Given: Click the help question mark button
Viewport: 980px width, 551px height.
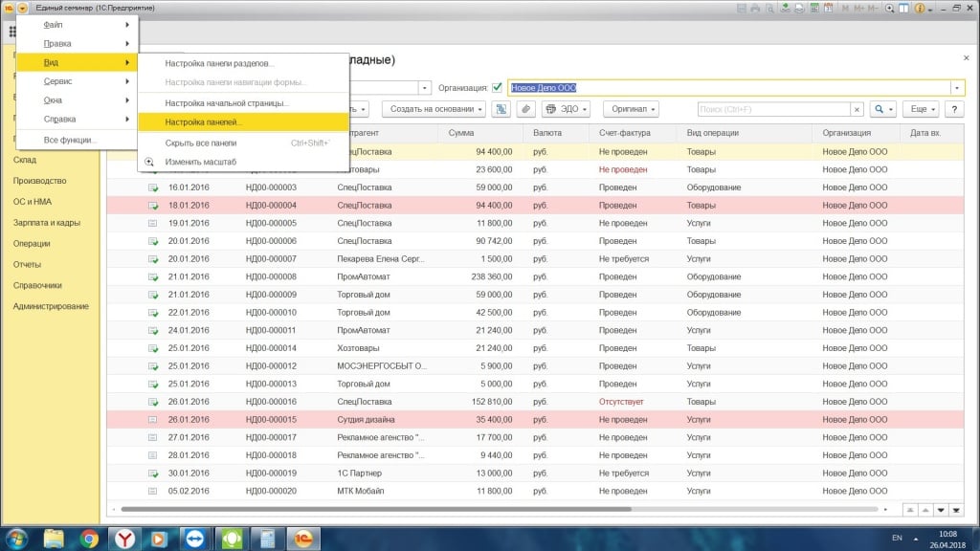Looking at the screenshot, I should point(953,109).
